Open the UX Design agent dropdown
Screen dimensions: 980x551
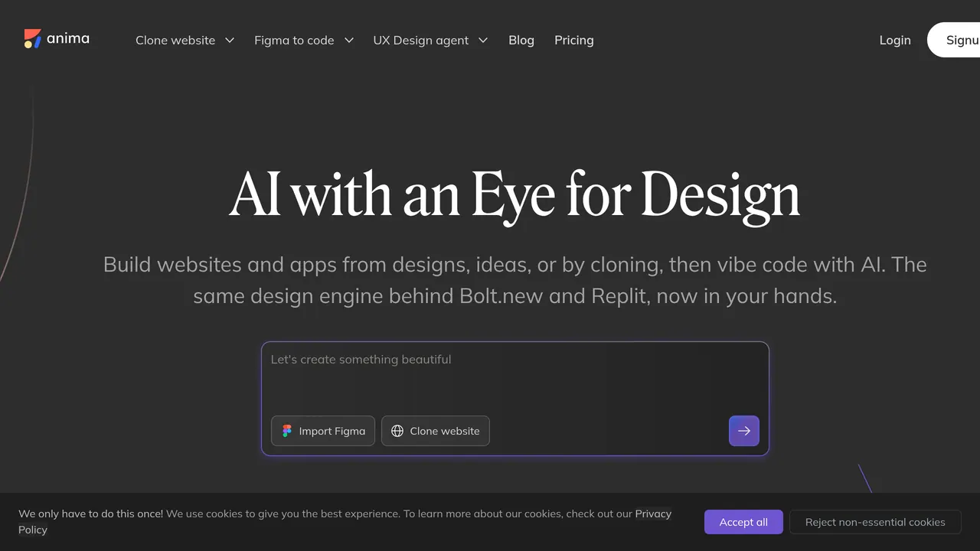point(430,40)
